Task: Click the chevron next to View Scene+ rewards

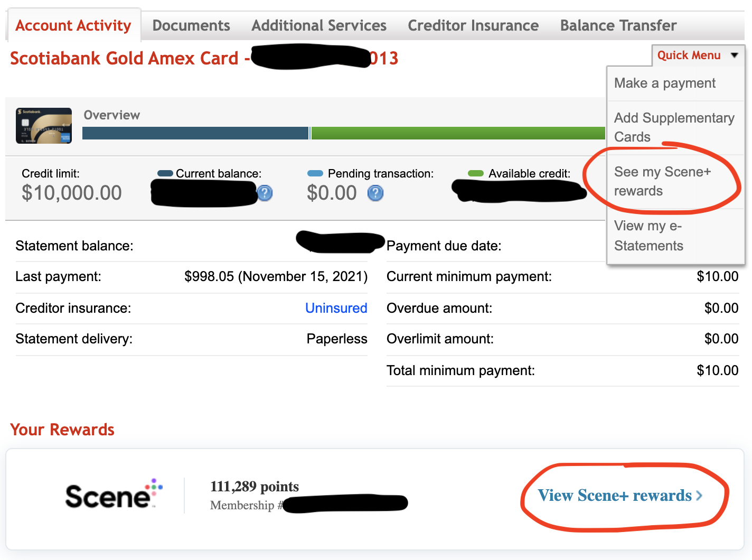Action: [699, 496]
